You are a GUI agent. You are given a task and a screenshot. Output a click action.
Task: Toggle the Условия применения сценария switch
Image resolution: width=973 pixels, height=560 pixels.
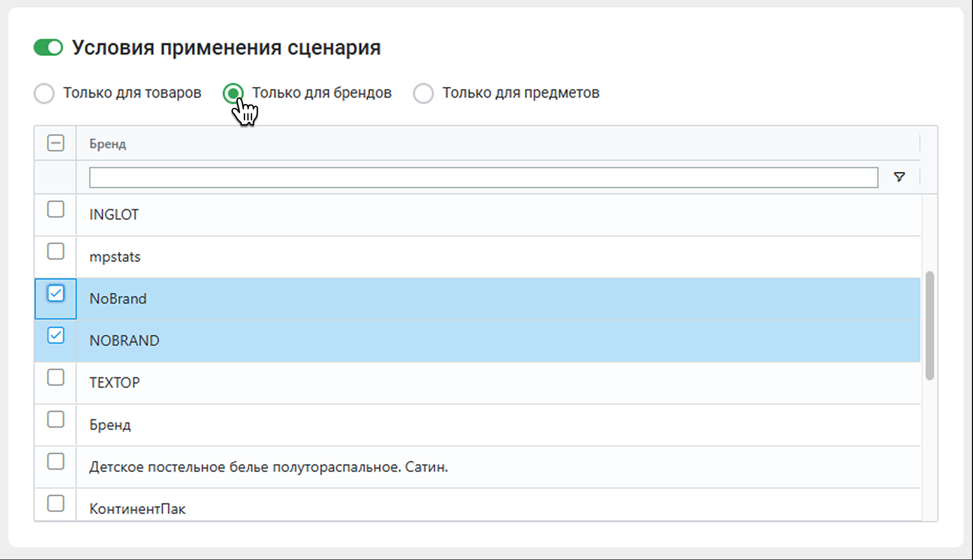point(48,47)
